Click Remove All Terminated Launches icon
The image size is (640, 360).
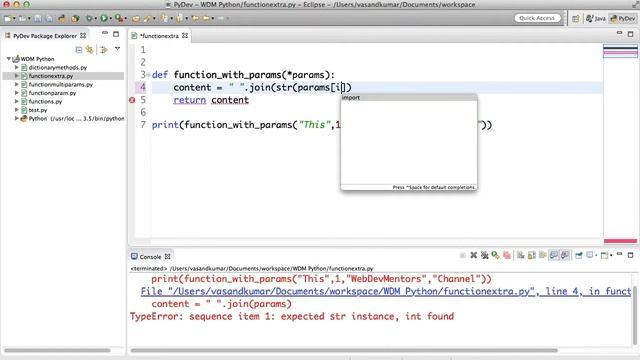click(484, 256)
